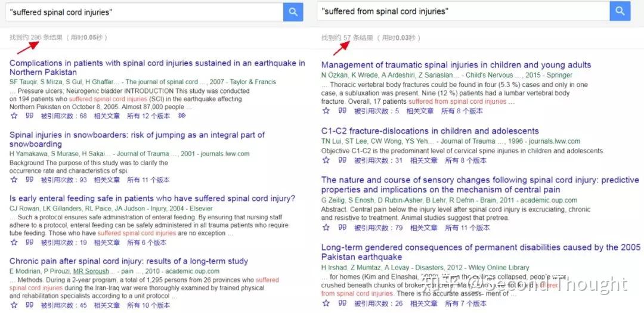This screenshot has width=644, height=313.
Task: Star the Chronic pain long-term study result
Action: pos(14,305)
